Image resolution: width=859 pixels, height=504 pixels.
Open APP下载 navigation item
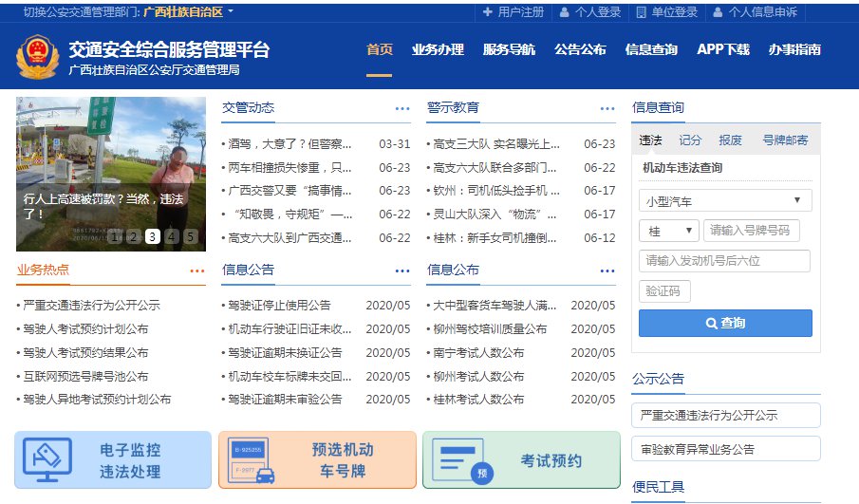pyautogui.click(x=723, y=49)
